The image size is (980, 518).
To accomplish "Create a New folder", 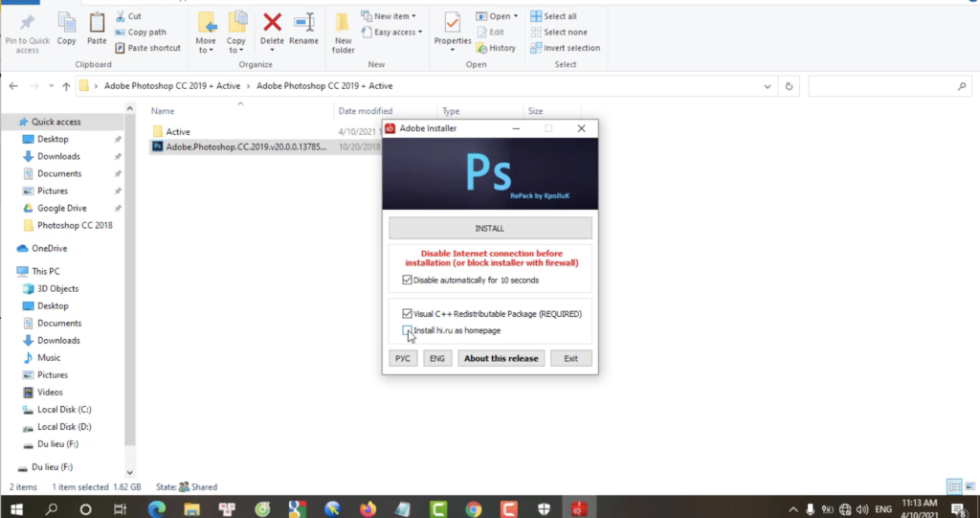I will tap(344, 33).
